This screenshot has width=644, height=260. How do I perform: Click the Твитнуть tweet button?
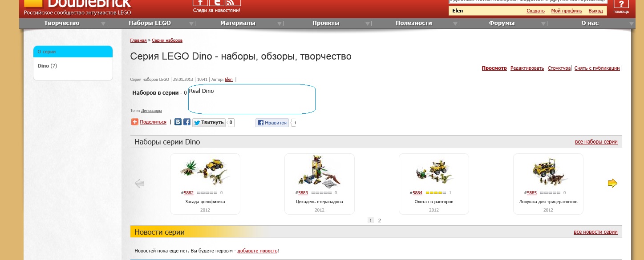click(209, 122)
